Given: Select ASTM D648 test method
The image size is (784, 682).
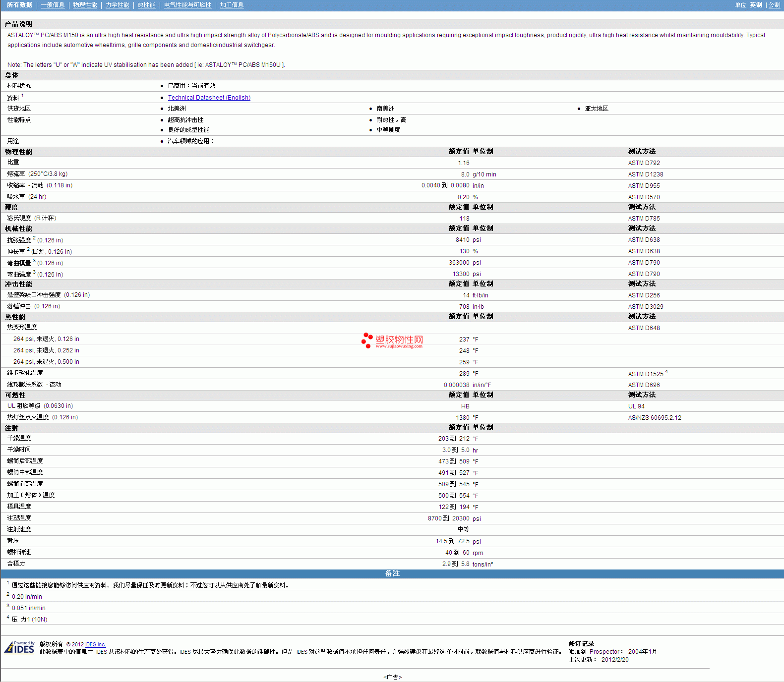Looking at the screenshot, I should coord(644,328).
